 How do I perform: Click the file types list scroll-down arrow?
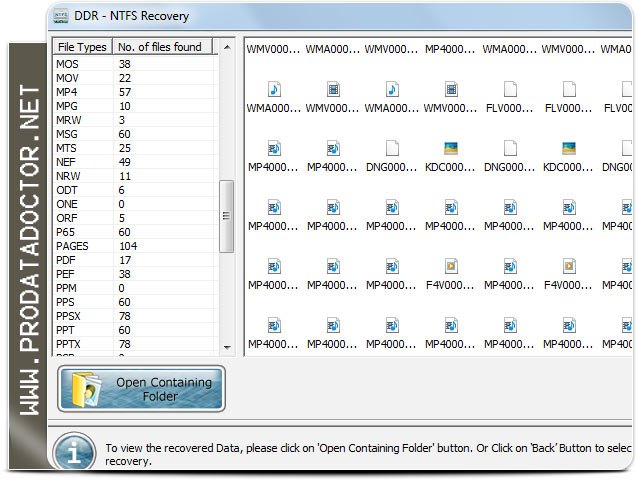coord(227,348)
